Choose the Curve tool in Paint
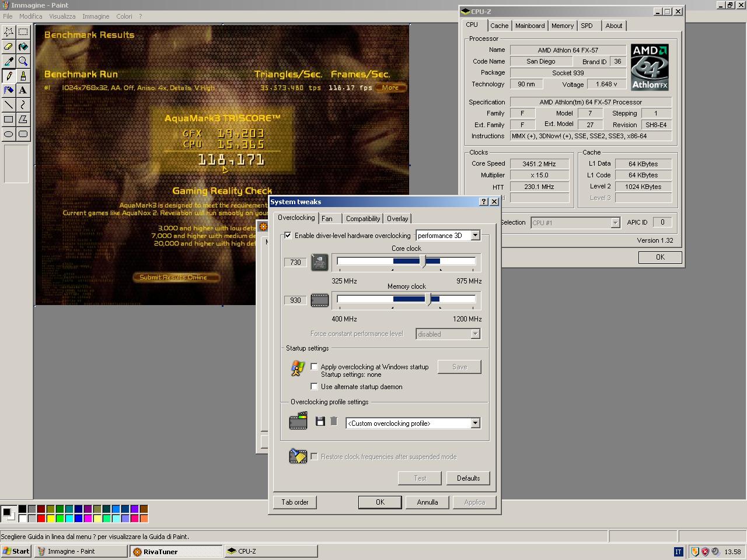The width and height of the screenshot is (747, 560). click(23, 105)
